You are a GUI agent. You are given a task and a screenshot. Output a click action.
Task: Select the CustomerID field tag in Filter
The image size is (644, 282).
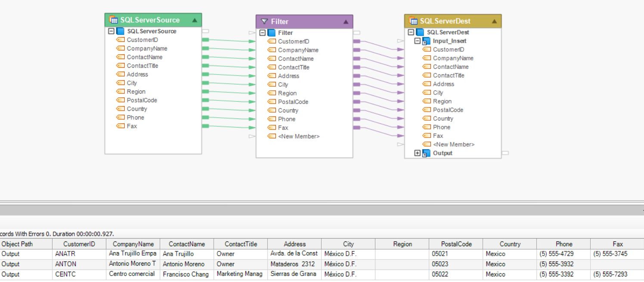point(272,41)
